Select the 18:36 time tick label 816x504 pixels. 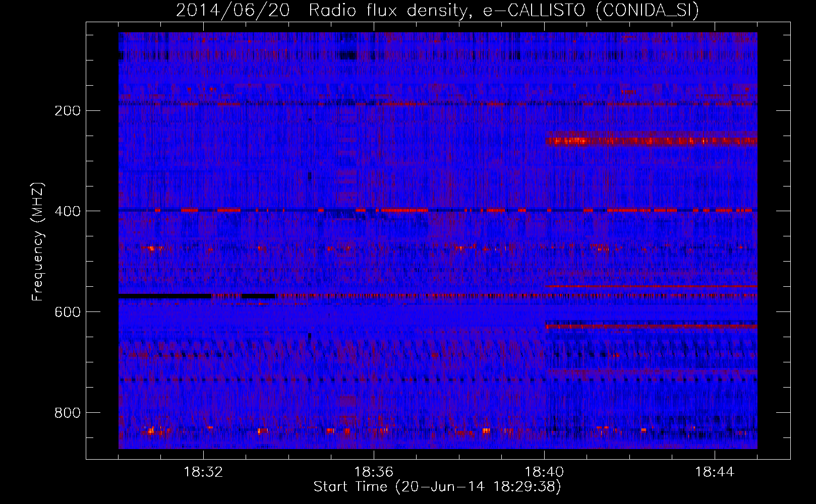click(374, 472)
